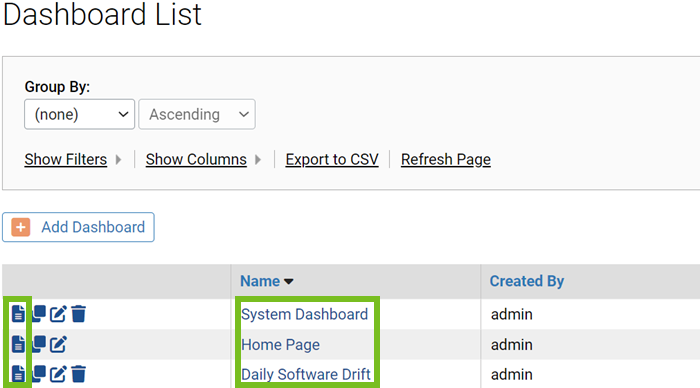Sort by the Name column header
This screenshot has height=388, width=700.
260,281
